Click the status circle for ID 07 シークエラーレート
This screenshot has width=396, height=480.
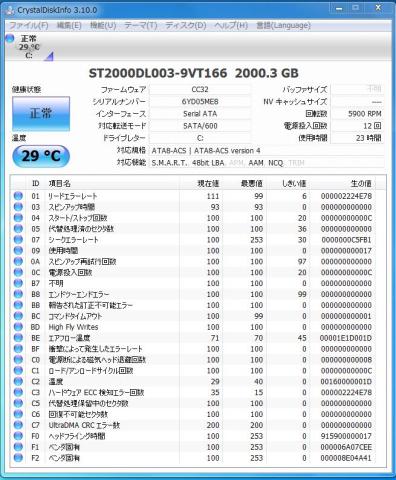[x=18, y=239]
